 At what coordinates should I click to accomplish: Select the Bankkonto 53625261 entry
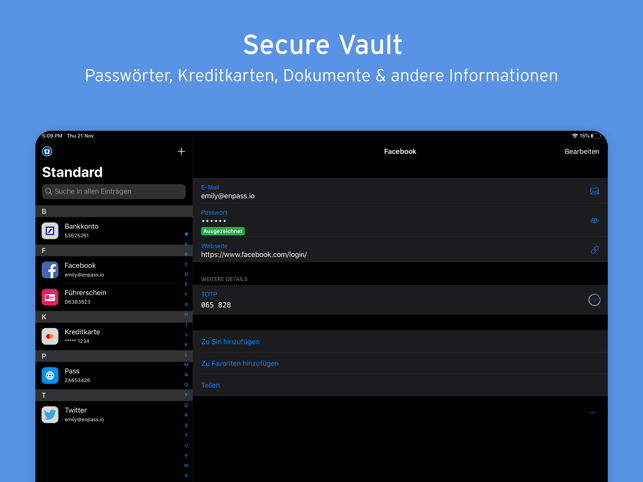tap(114, 231)
